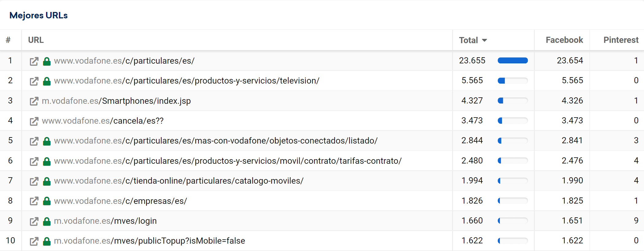
Task: Click padlock icon on objetos-conectados row
Action: [47, 141]
